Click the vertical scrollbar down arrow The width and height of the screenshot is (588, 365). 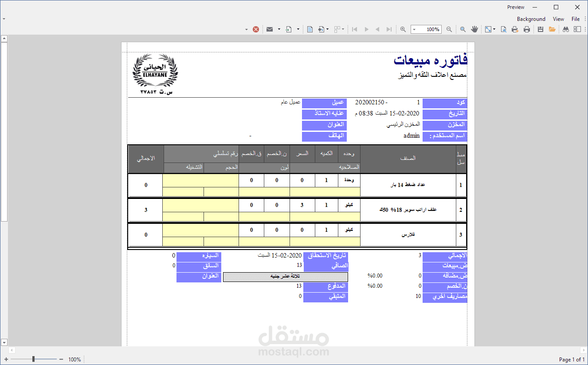[x=4, y=342]
